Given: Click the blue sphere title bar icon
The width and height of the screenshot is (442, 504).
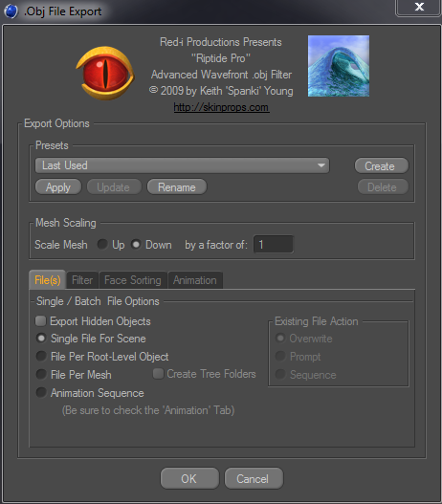Looking at the screenshot, I should [11, 11].
